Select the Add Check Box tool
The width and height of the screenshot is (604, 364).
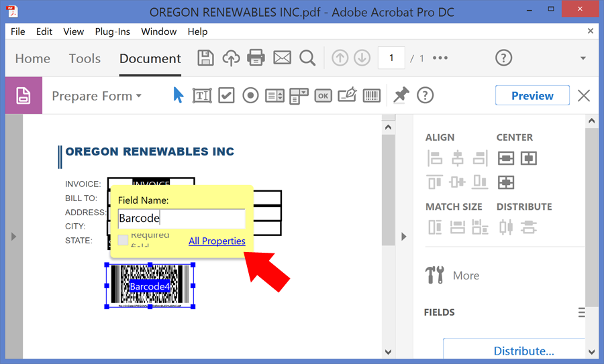point(226,96)
